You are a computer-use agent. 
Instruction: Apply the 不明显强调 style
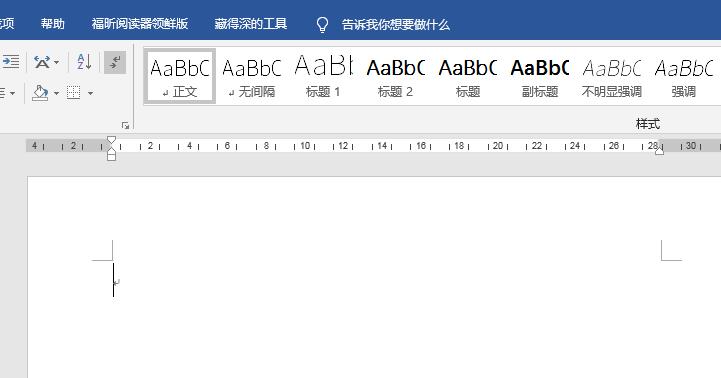[x=612, y=76]
